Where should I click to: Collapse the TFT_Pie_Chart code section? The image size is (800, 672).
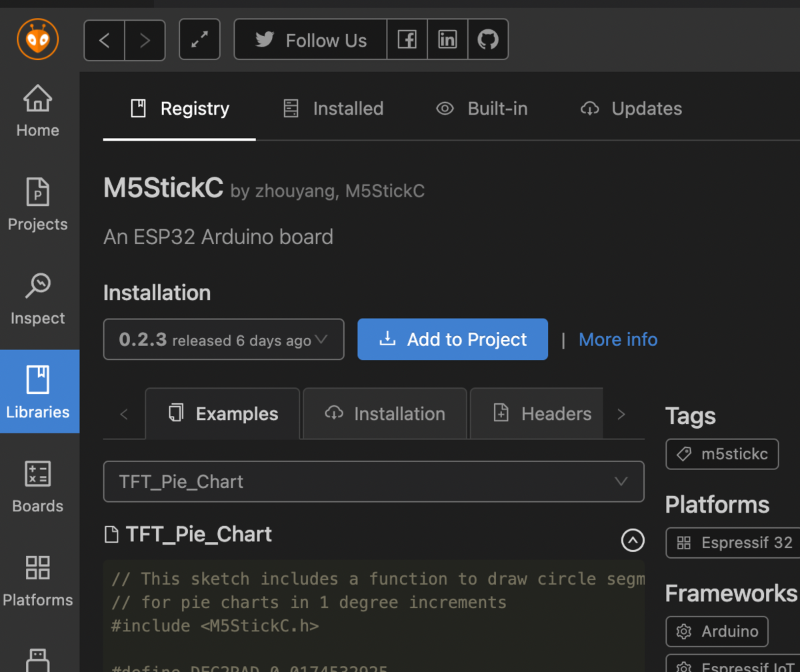pyautogui.click(x=633, y=540)
